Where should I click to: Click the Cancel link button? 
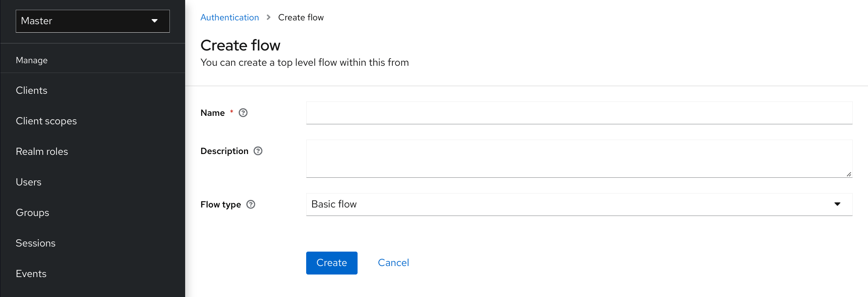point(393,263)
